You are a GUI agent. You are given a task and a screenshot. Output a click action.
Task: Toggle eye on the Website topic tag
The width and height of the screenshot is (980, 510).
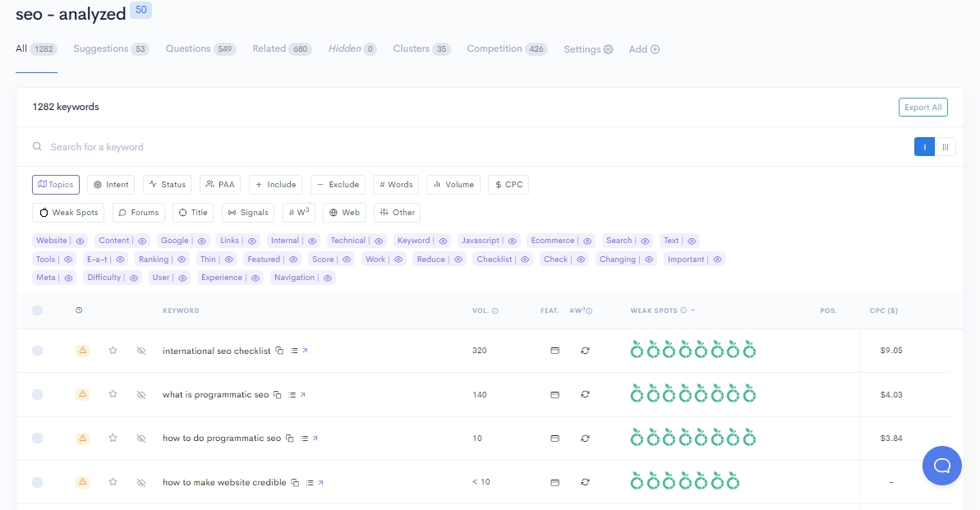pos(80,241)
